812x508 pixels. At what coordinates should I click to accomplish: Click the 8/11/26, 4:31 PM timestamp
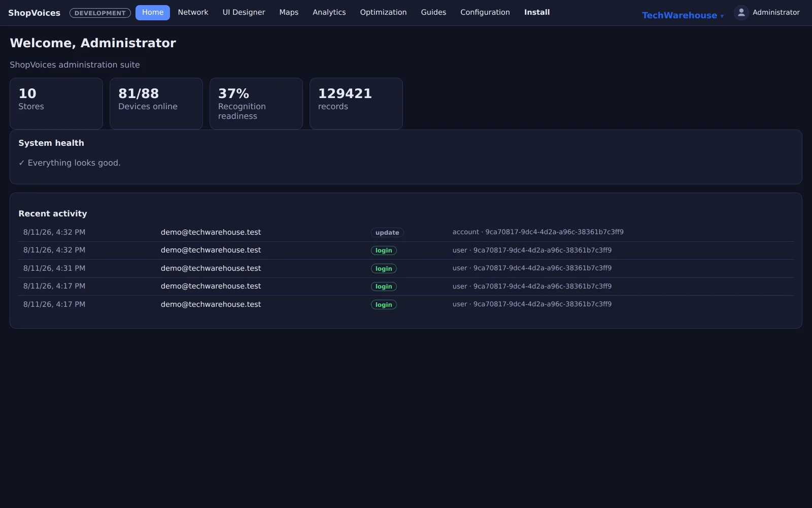(54, 268)
